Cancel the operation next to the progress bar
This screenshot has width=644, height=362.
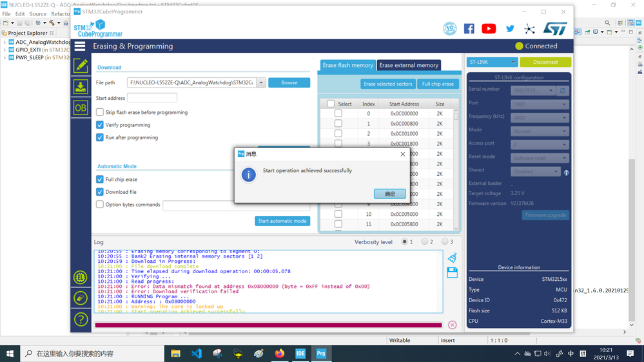coord(452,325)
